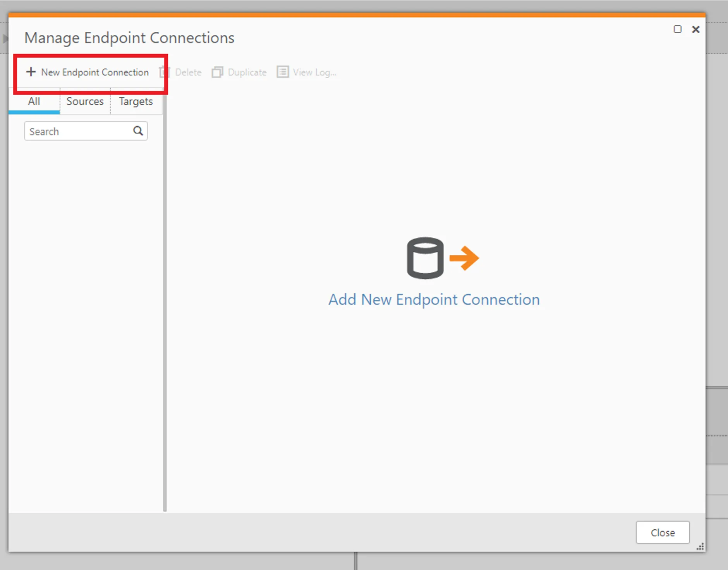
Task: Open the Add New Endpoint Connection link
Action: coord(434,299)
